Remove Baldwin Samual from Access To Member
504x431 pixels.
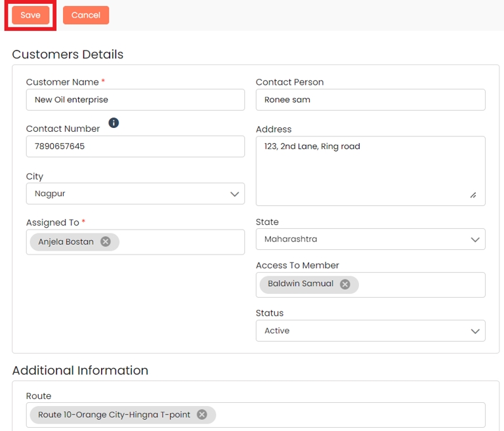pyautogui.click(x=345, y=284)
